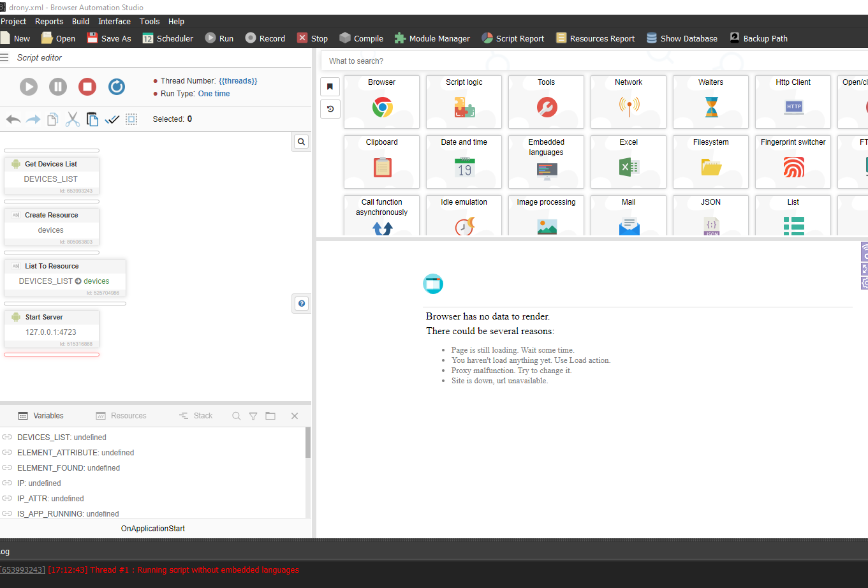Open the Build menu
Image resolution: width=868 pixels, height=588 pixels.
(80, 21)
